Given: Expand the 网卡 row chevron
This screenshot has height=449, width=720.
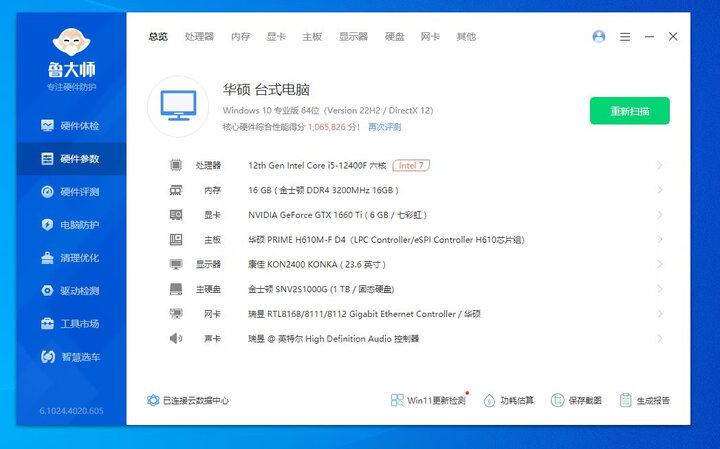Looking at the screenshot, I should tap(660, 314).
